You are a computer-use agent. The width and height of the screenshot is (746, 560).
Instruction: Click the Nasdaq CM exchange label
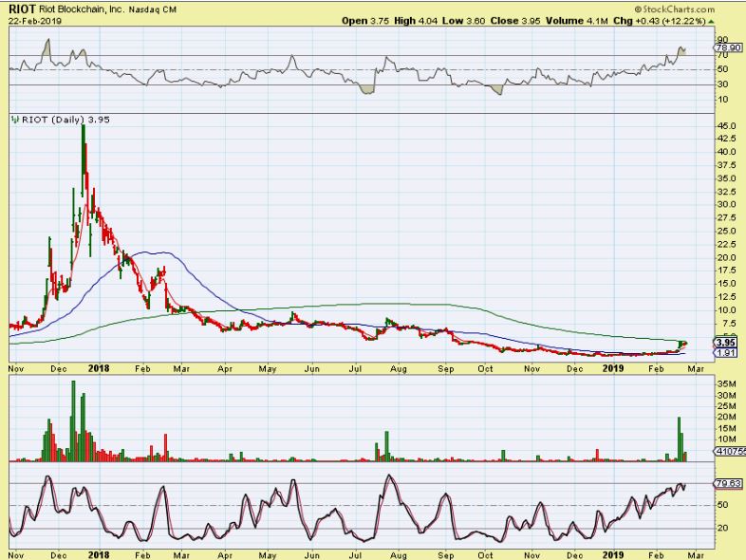point(152,9)
